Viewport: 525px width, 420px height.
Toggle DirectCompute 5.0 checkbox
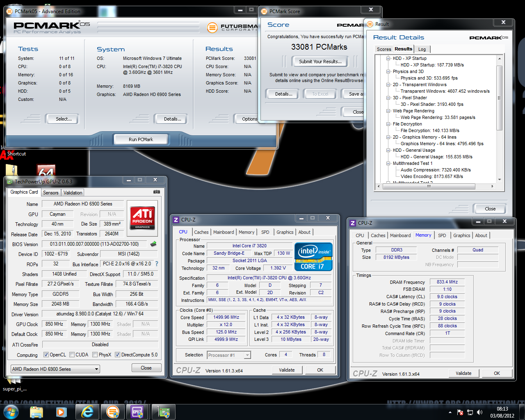[x=117, y=355]
